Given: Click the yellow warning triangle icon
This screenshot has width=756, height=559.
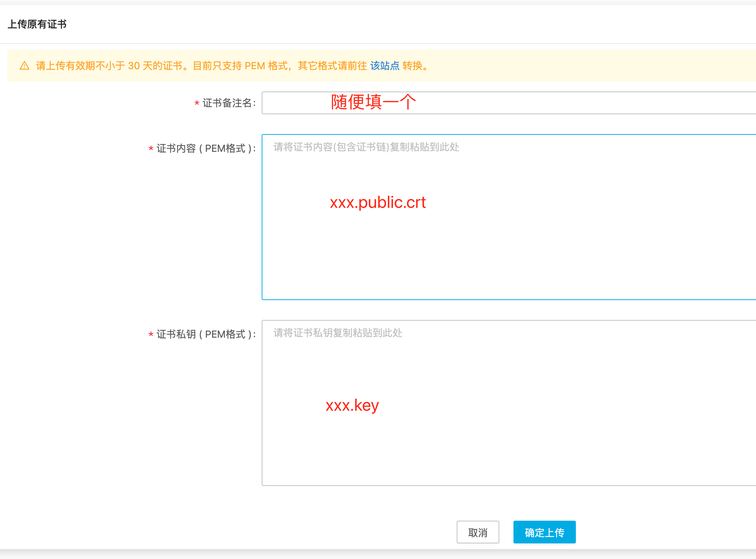Looking at the screenshot, I should (24, 66).
